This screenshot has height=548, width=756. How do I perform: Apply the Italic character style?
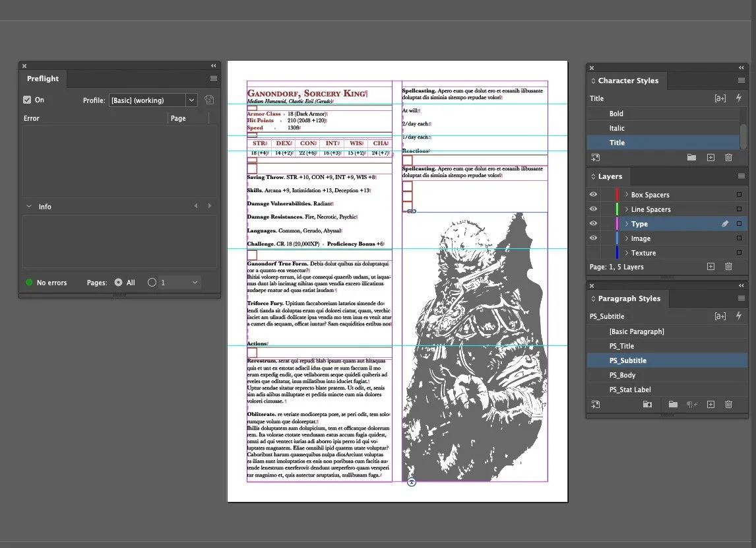click(664, 128)
